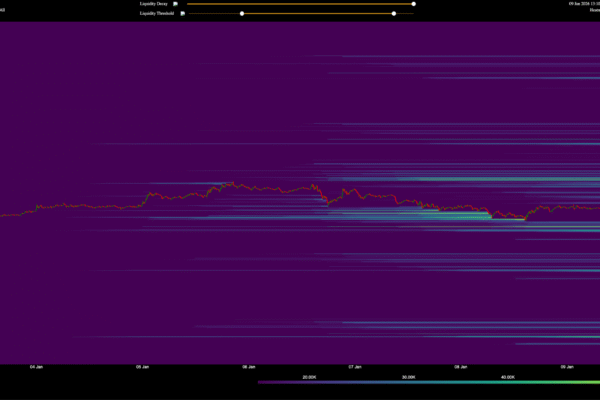Click the timestamp in the top-right corner
The height and width of the screenshot is (400, 600).
[583, 4]
